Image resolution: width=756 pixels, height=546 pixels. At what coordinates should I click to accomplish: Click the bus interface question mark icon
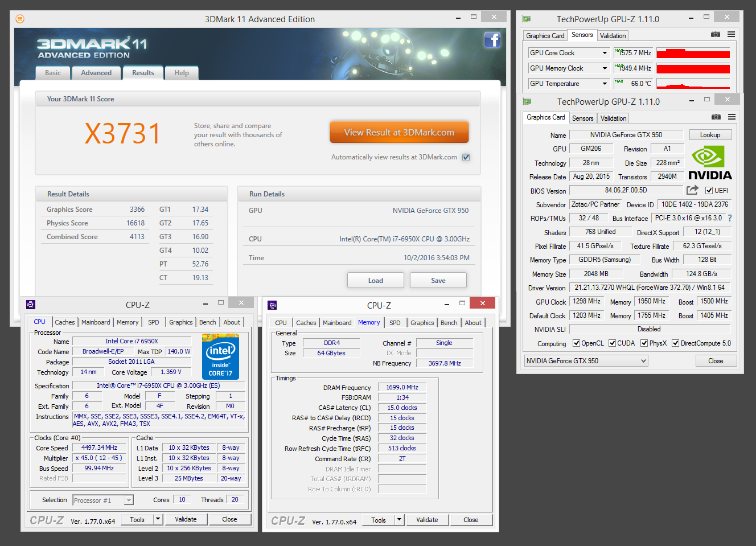pyautogui.click(x=730, y=218)
